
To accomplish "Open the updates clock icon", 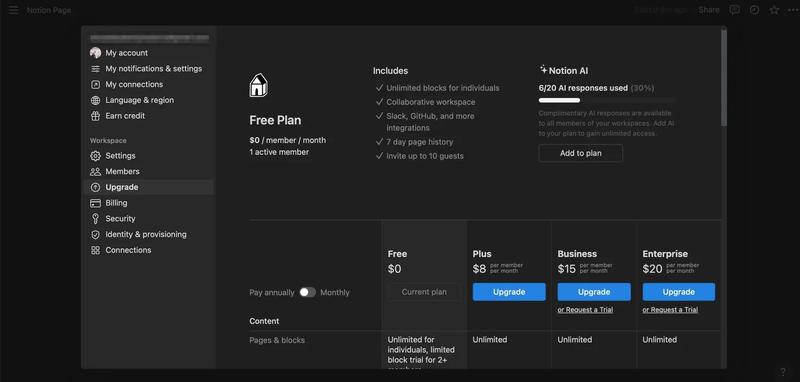I will click(755, 10).
